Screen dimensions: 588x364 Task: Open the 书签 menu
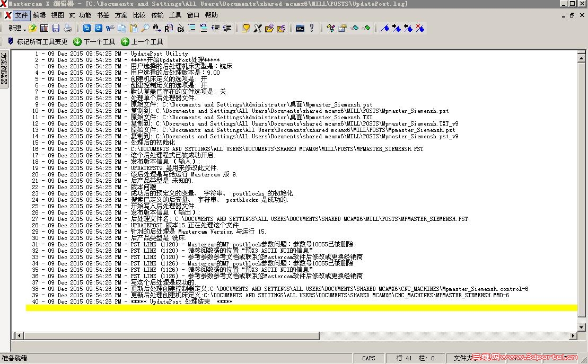(x=103, y=15)
